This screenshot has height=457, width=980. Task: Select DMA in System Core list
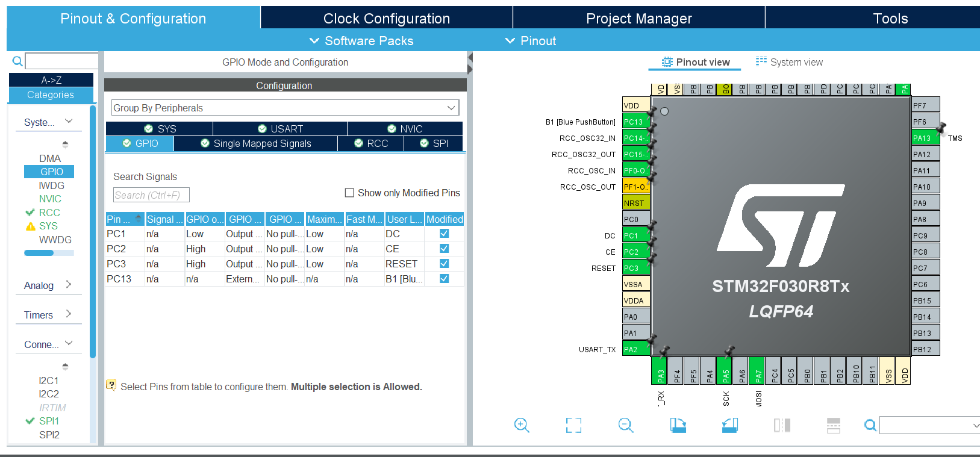coord(50,158)
